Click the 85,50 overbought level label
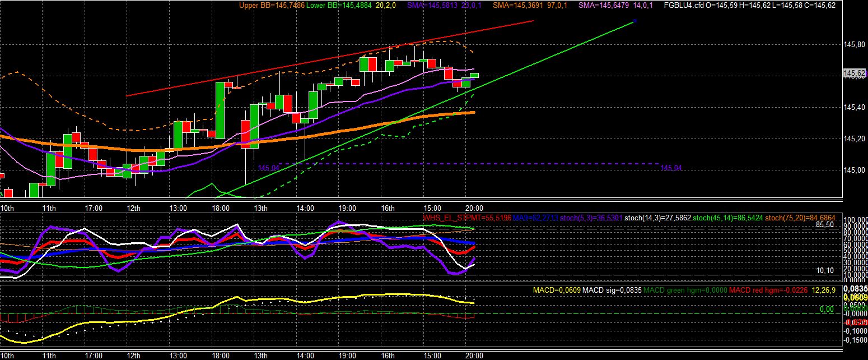This screenshot has width=868, height=360. point(825,224)
